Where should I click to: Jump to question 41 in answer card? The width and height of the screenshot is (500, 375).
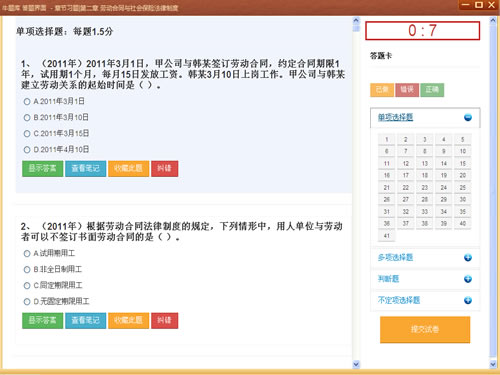coord(387,235)
